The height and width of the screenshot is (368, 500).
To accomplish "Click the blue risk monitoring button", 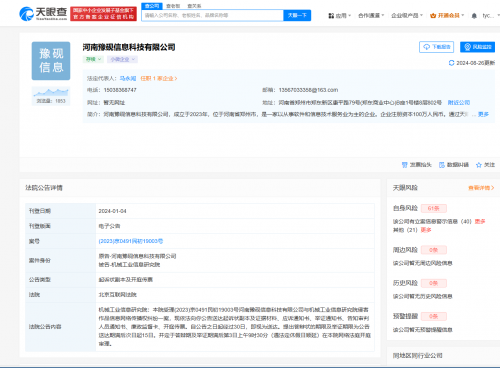I will click(477, 47).
